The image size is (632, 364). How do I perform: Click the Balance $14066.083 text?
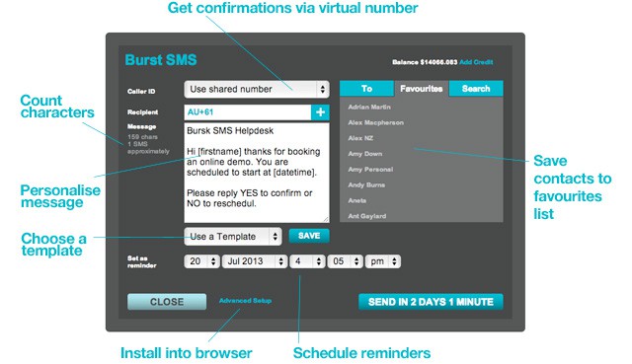click(425, 62)
